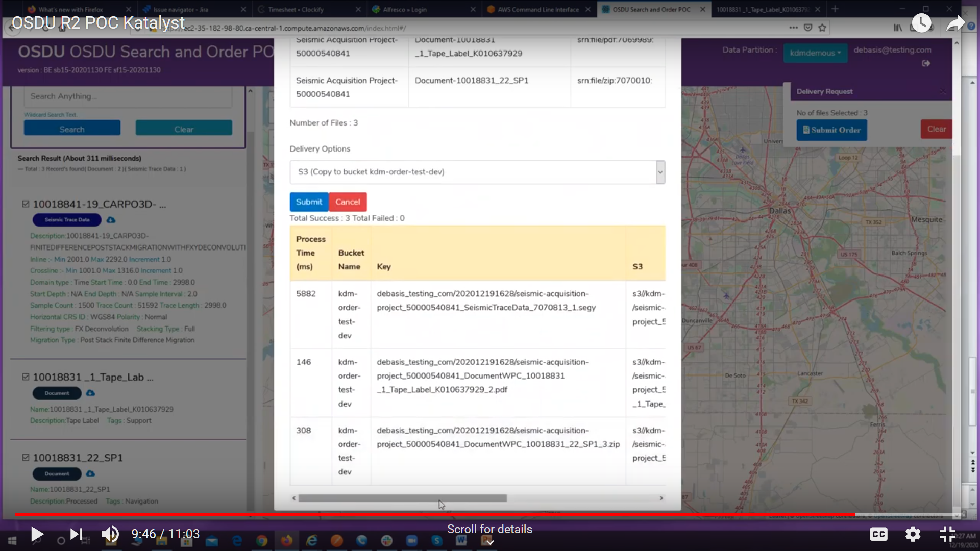Open YouTube player settings gear
The height and width of the screenshot is (551, 980).
tap(913, 534)
